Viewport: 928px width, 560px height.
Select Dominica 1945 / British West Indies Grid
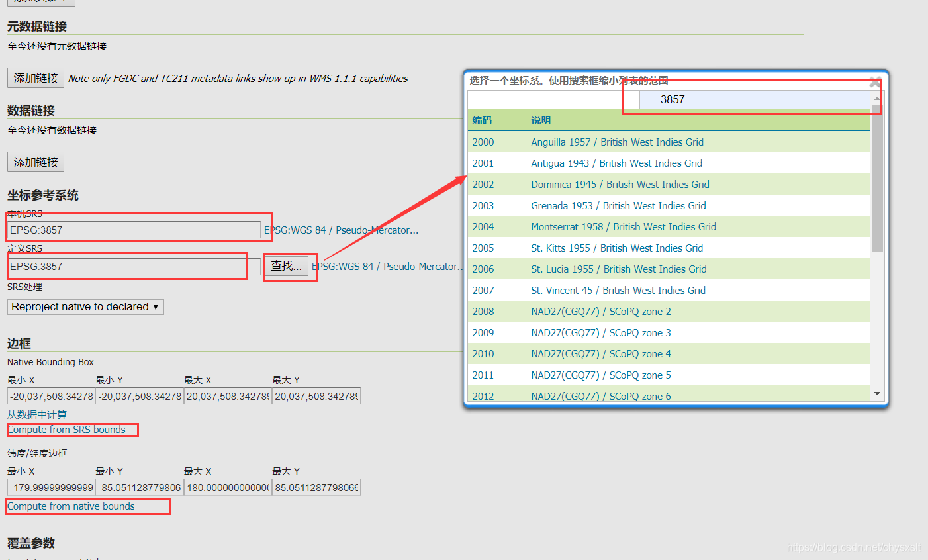pyautogui.click(x=620, y=184)
